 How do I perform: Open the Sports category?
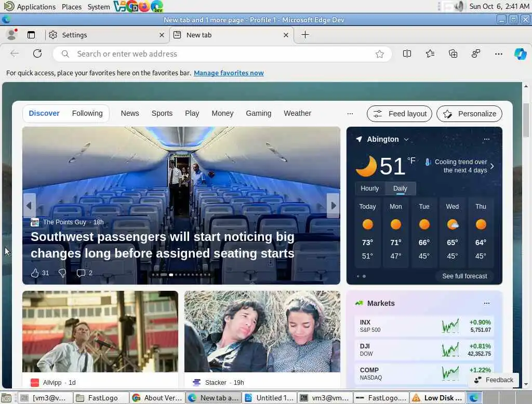162,113
